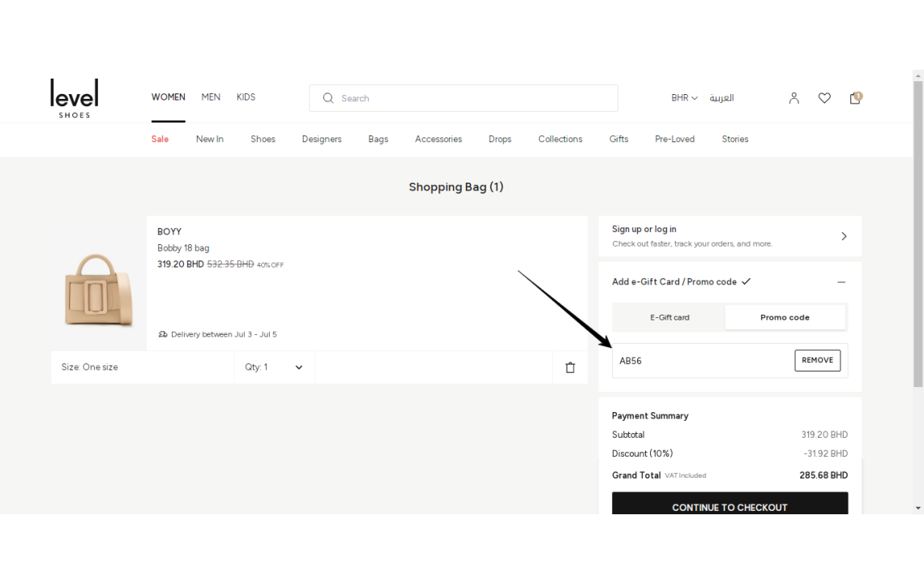Switch to the Promo code tab
This screenshot has height=584, width=924.
785,317
